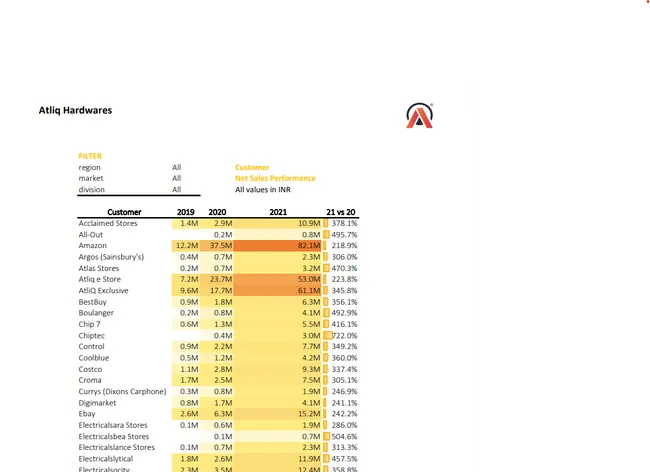650x472 pixels.
Task: Click Costco 2021 value '9.3M'
Action: 311,369
